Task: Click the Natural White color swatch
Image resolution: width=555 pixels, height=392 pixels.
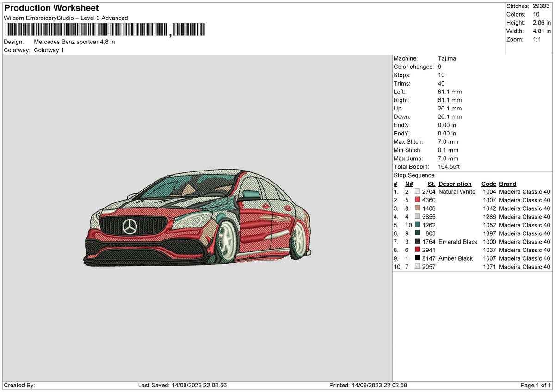Action: click(x=417, y=192)
